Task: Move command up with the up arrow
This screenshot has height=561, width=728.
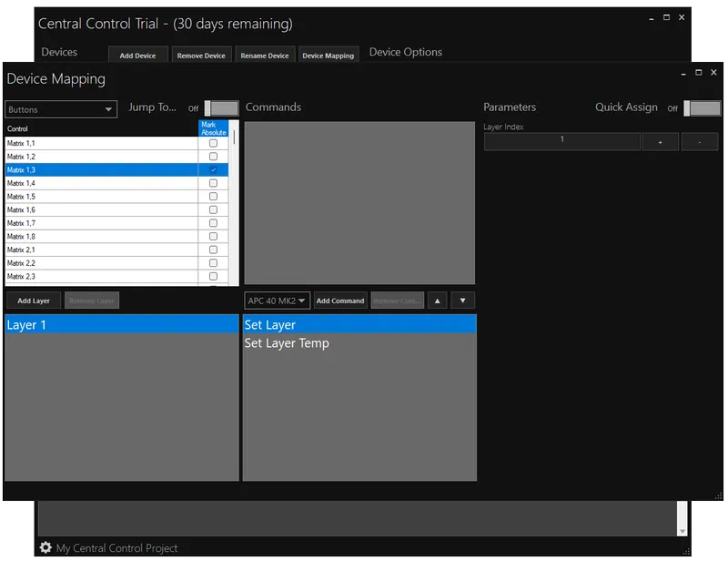Action: [x=438, y=301]
